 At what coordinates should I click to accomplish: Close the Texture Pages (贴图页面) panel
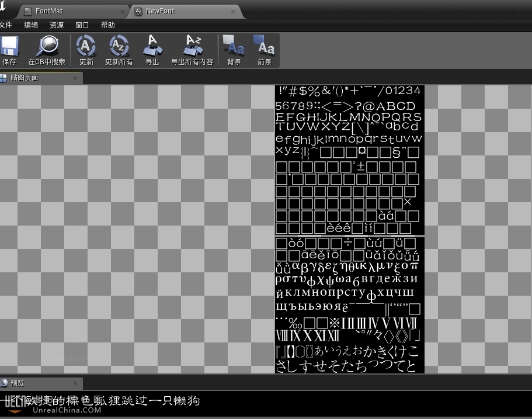(75, 78)
